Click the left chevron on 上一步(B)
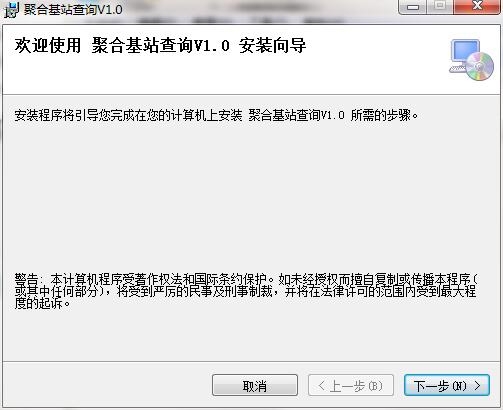Viewport: 503px width, 410px height. [321, 386]
